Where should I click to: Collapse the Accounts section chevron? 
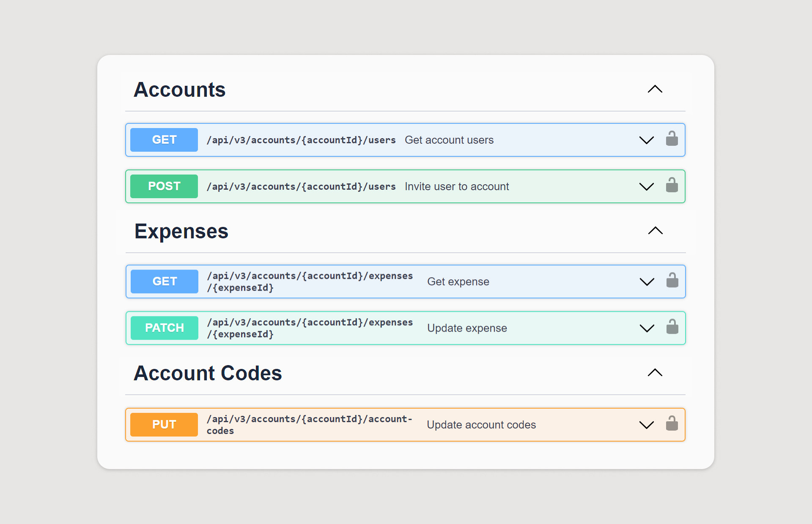[655, 89]
